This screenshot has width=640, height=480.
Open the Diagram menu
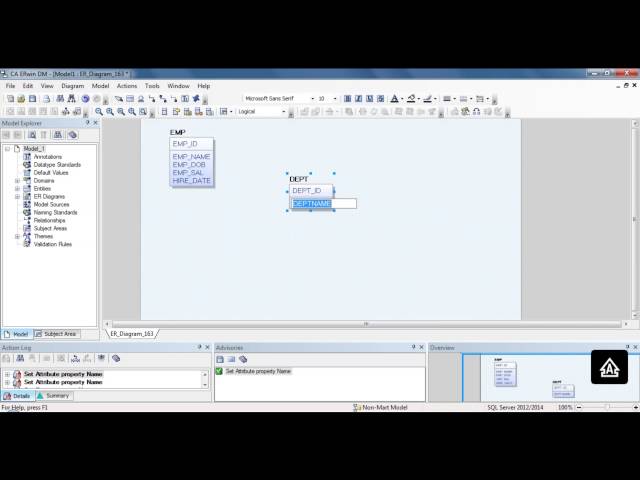point(73,86)
